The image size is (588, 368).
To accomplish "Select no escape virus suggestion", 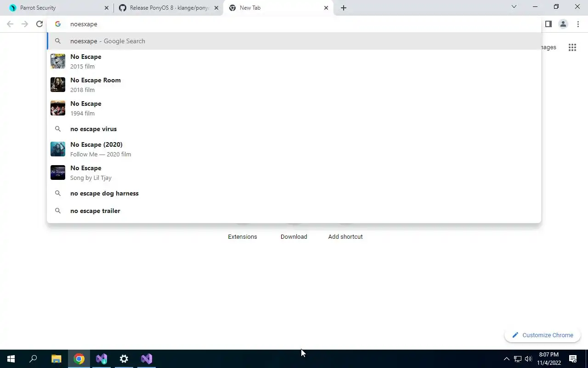I will pos(294,129).
